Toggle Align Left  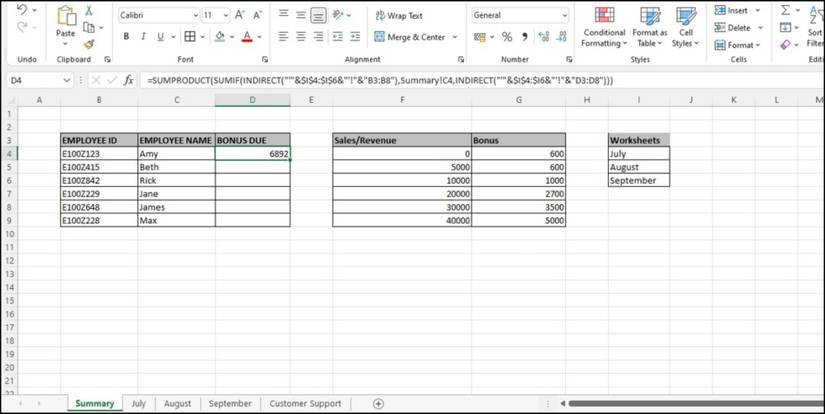coord(284,36)
